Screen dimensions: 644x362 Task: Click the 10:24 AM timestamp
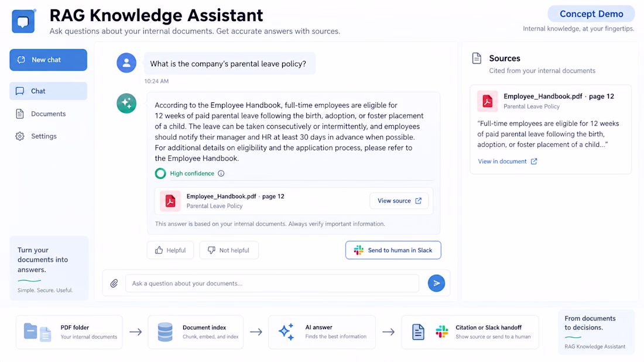coord(156,81)
